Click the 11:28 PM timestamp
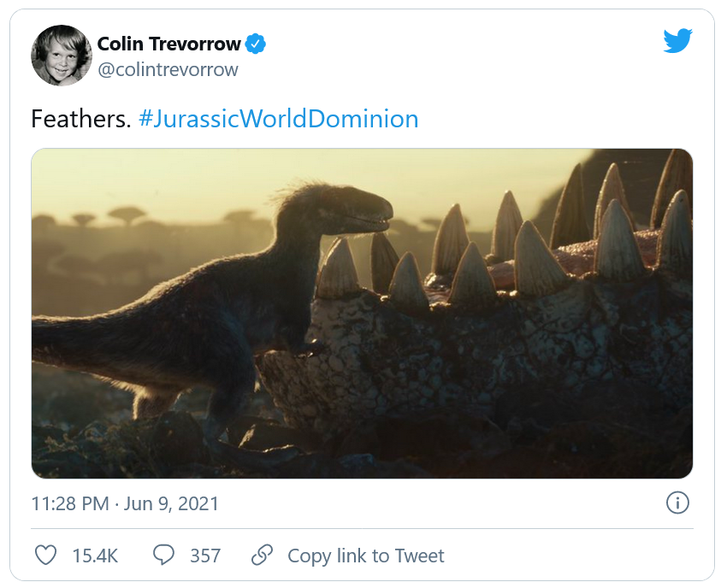 tap(69, 503)
